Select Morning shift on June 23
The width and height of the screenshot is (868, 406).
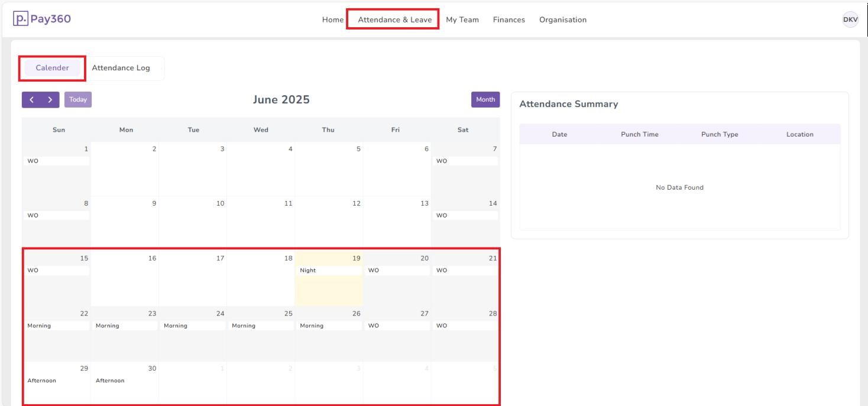click(x=125, y=326)
